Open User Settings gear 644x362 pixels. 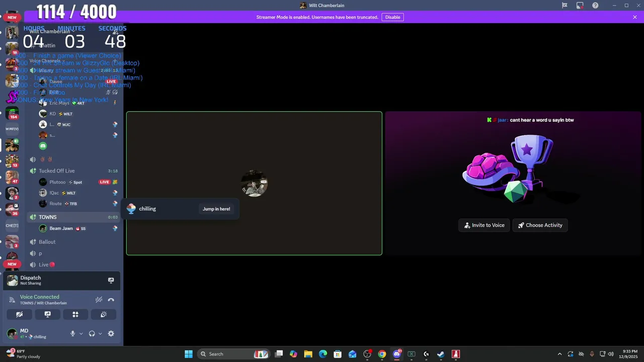click(x=111, y=333)
